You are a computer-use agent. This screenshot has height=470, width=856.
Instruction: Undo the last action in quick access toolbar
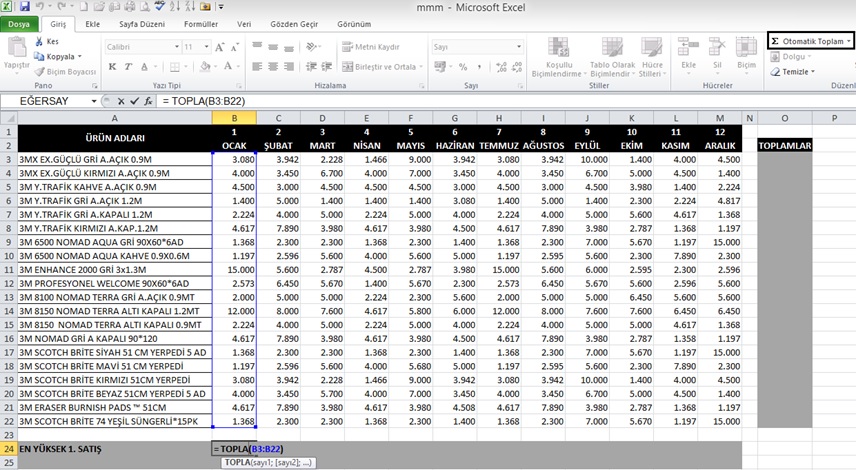40,7
